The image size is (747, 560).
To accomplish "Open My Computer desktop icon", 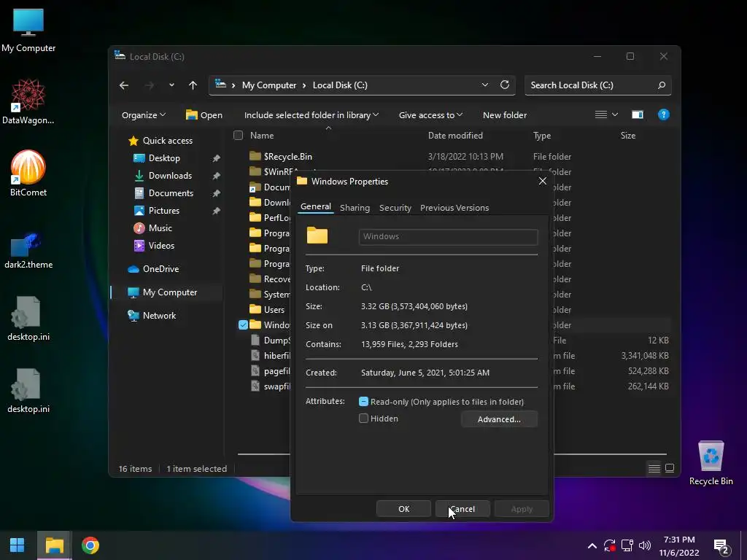I will (28, 30).
